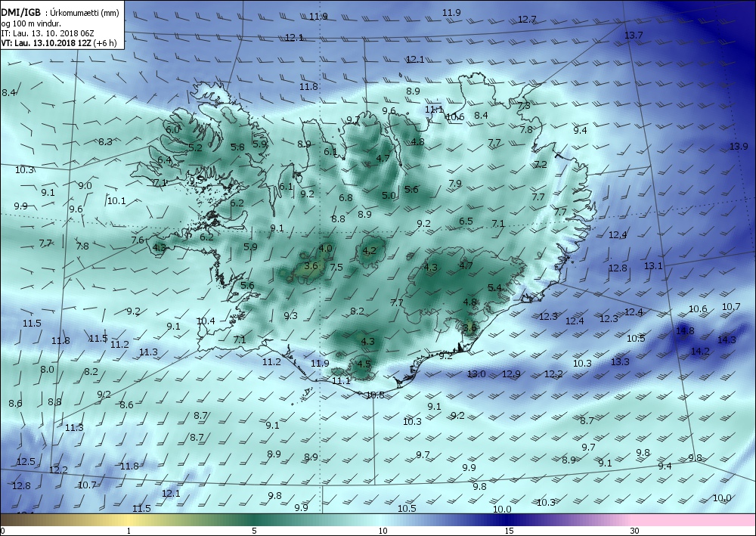Click the "8.3" value on the map
Image resolution: width=756 pixels, height=536 pixels.
pos(105,141)
